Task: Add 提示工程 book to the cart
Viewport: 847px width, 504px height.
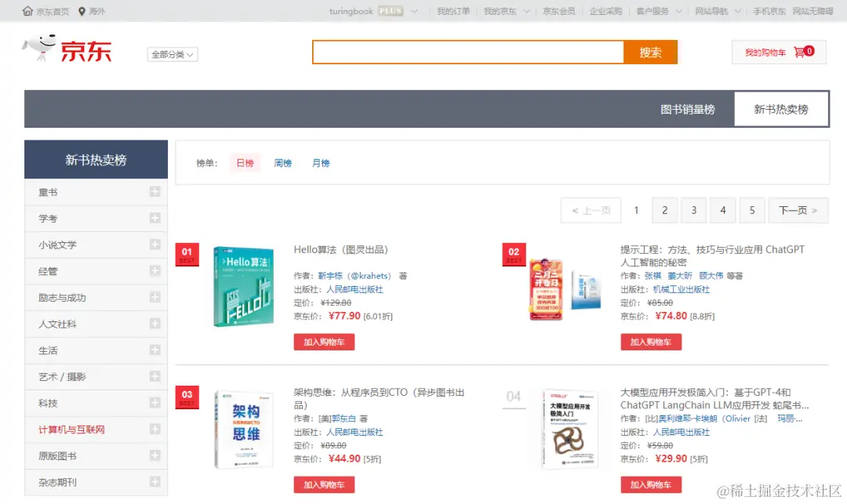Action: pos(651,342)
